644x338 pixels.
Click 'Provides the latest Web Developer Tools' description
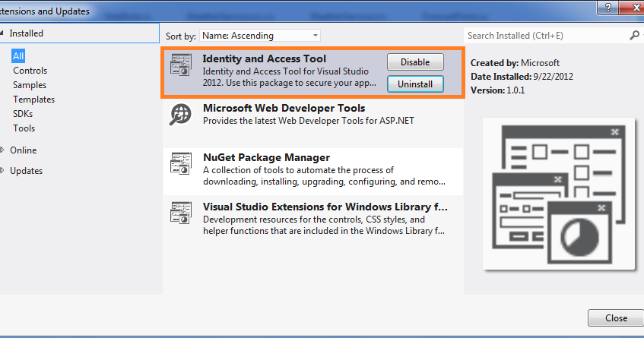(309, 121)
